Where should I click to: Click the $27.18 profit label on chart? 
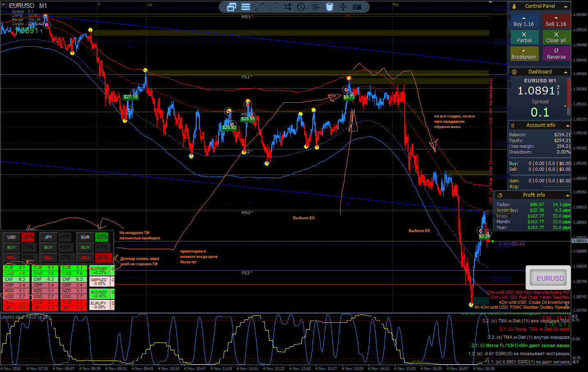pyautogui.click(x=131, y=97)
